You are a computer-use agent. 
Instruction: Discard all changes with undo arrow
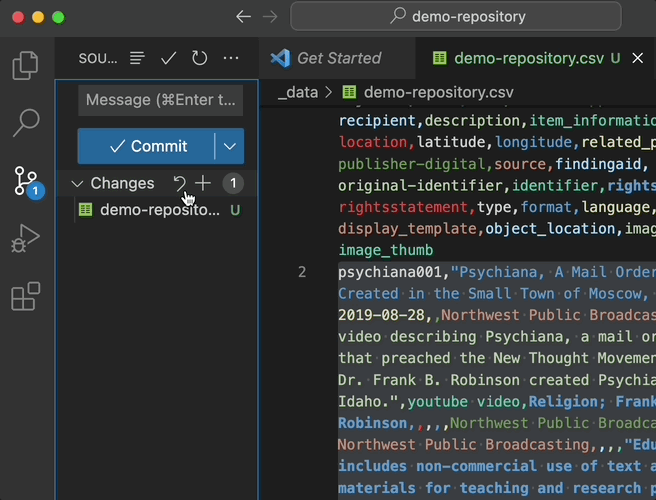(x=180, y=183)
